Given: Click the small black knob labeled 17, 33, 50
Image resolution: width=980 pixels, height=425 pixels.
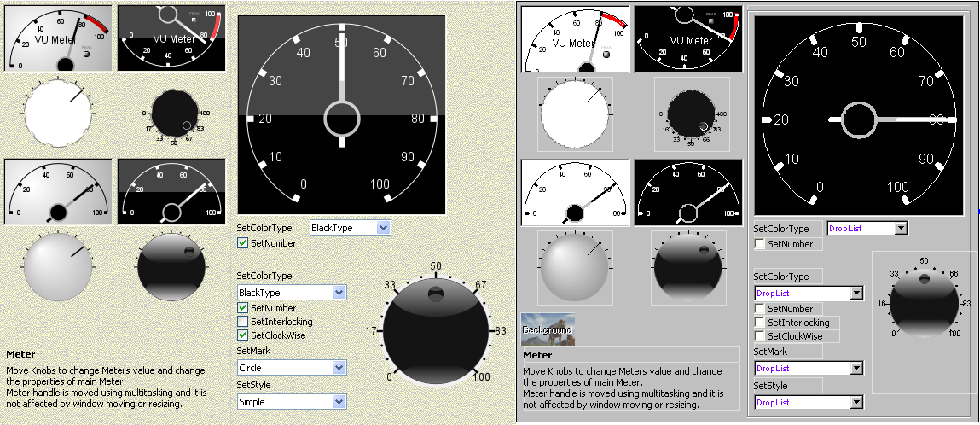Looking at the screenshot, I should (x=175, y=115).
